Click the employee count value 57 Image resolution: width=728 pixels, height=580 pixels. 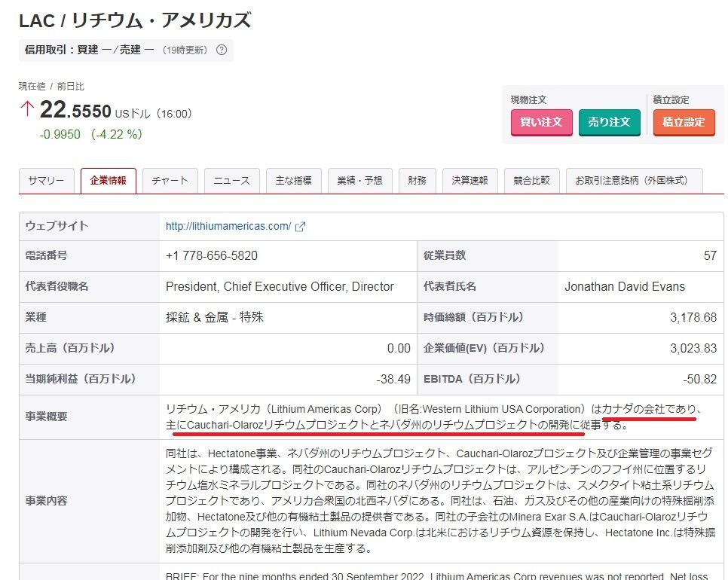(710, 255)
